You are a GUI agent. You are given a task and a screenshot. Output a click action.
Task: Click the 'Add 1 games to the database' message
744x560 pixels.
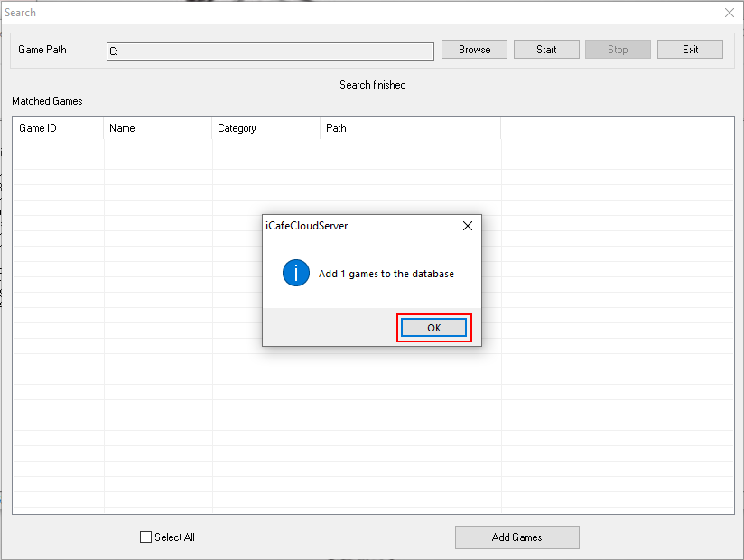click(386, 274)
